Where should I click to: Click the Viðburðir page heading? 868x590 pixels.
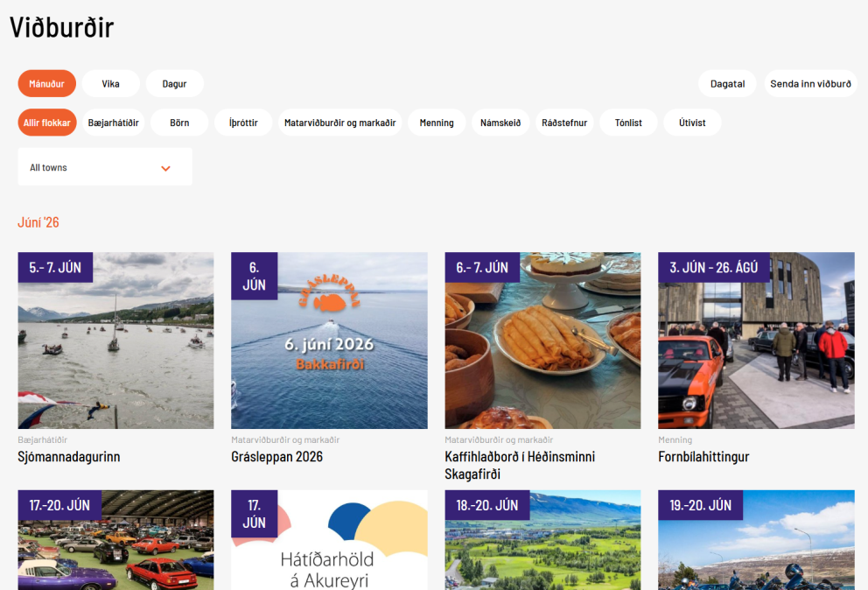(x=61, y=26)
